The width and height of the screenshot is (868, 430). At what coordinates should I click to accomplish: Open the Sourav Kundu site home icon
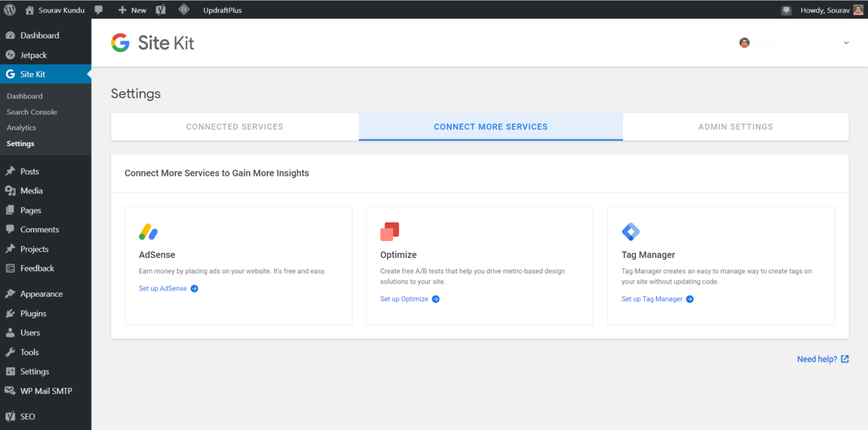[x=30, y=10]
